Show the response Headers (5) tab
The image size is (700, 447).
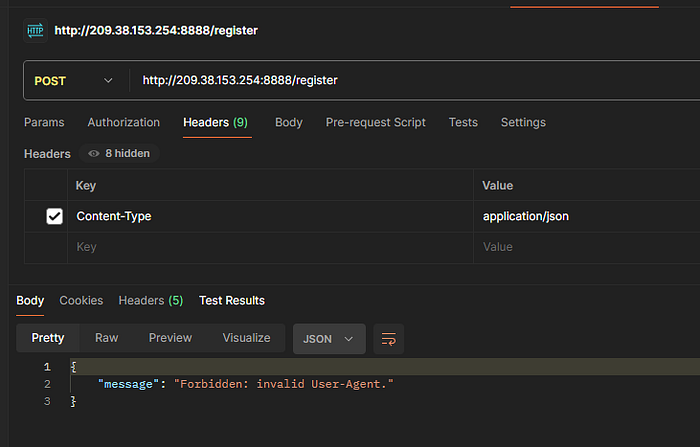[151, 301]
